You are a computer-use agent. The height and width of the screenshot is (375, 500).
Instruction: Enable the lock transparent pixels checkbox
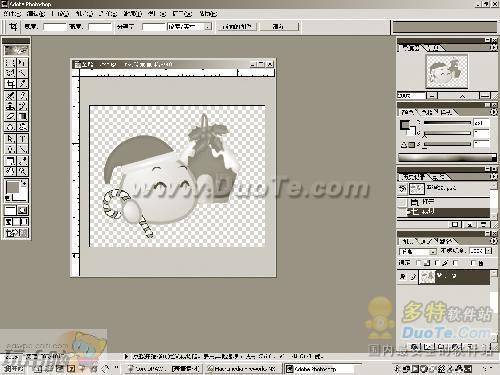[419, 263]
